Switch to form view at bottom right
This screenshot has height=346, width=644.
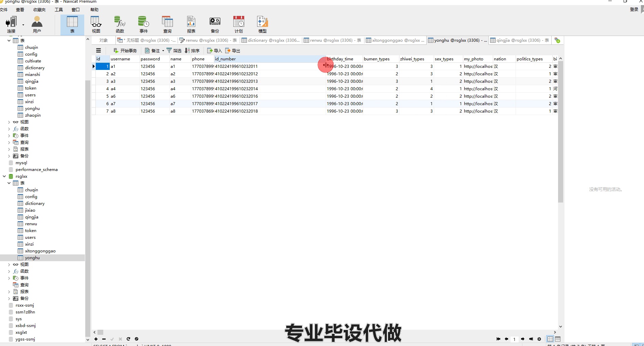[557, 339]
